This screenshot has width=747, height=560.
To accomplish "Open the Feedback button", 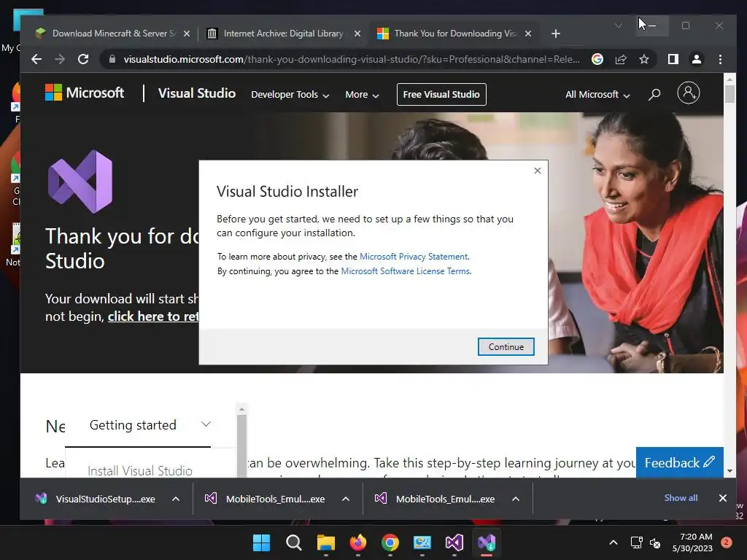I will tap(679, 462).
